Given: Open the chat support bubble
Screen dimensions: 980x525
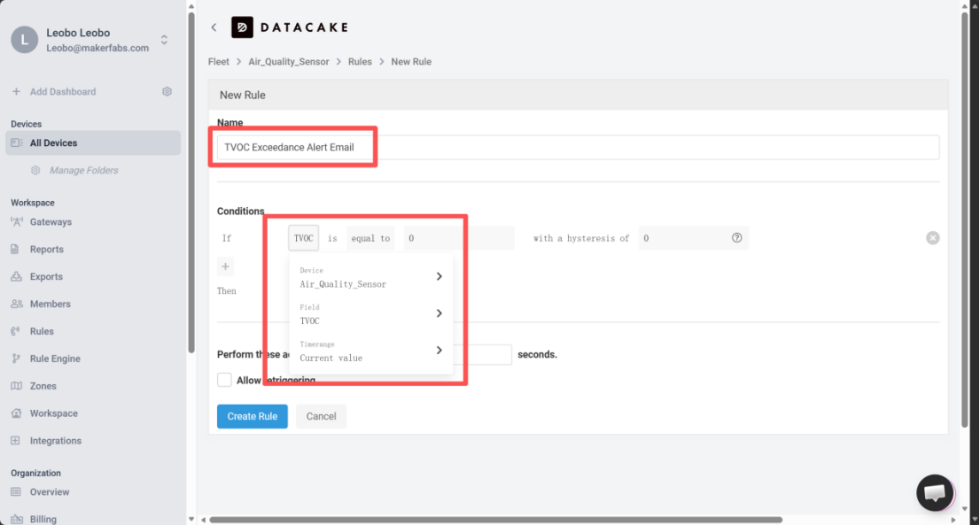Looking at the screenshot, I should pyautogui.click(x=935, y=492).
